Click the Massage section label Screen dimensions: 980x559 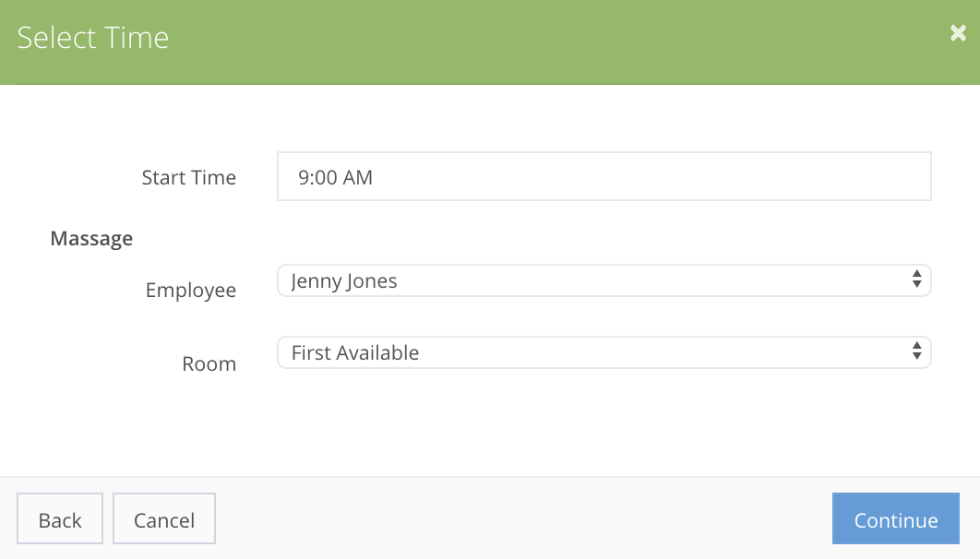tap(91, 238)
